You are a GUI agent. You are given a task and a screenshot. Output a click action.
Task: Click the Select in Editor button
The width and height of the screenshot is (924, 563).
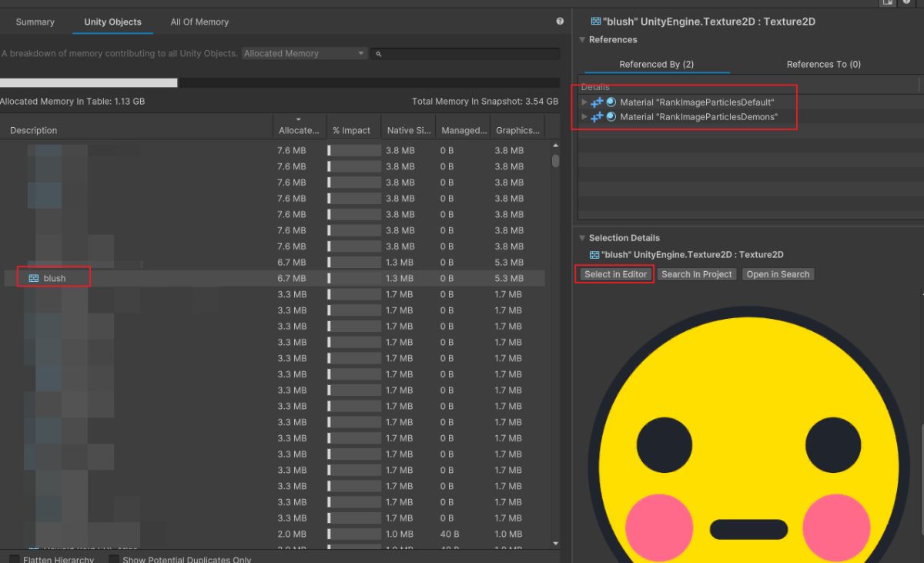tap(615, 274)
